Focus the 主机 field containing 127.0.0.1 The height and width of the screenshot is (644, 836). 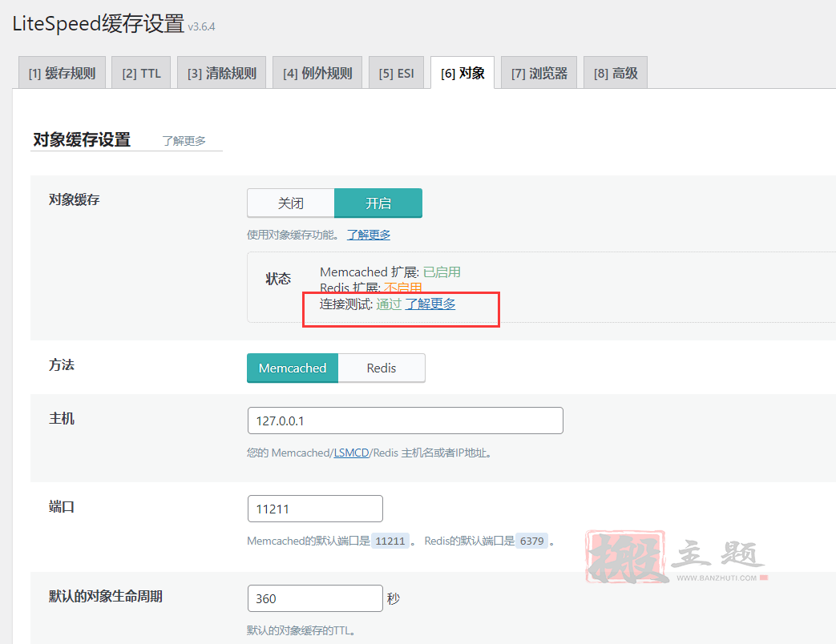point(406,421)
